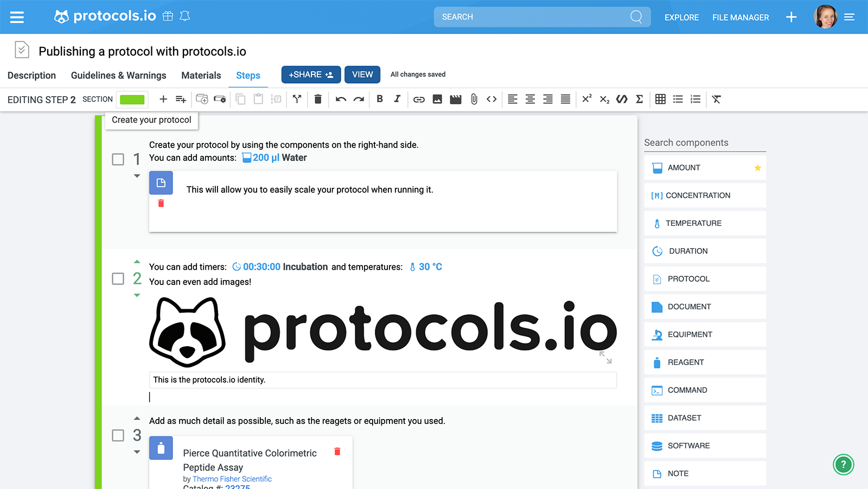Delete the note in step 1
868x489 pixels.
click(x=161, y=203)
